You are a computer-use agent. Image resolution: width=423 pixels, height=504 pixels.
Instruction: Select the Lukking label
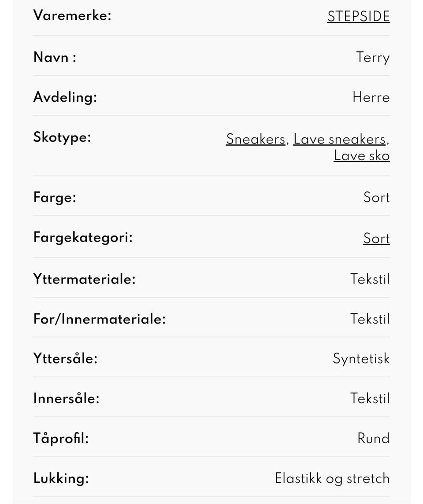click(61, 478)
